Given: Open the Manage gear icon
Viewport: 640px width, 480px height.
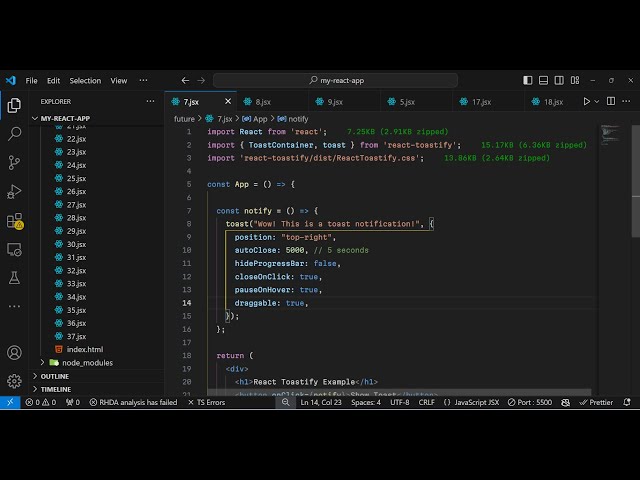Looking at the screenshot, I should 14,381.
